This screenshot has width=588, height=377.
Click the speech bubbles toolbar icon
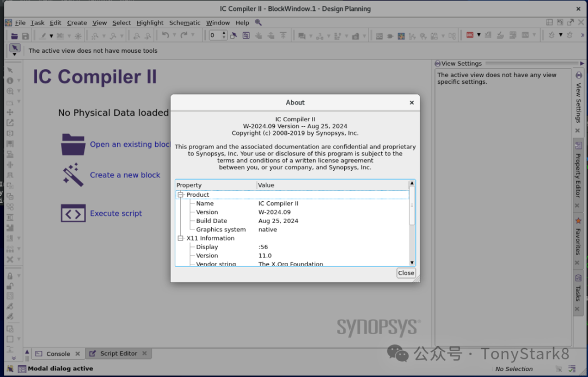(302, 36)
